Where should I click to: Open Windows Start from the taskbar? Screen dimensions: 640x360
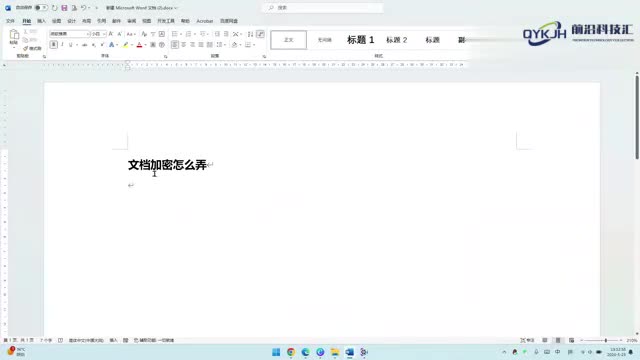click(276, 352)
